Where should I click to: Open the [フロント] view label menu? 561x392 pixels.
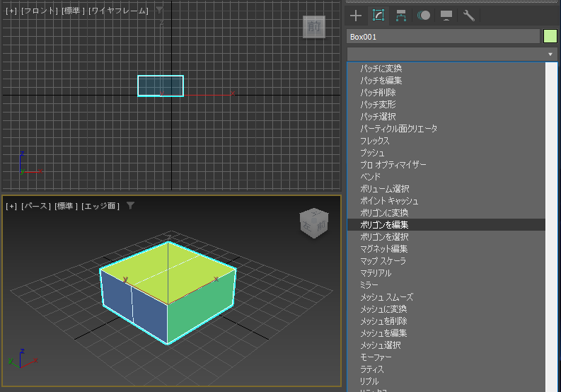click(x=40, y=11)
